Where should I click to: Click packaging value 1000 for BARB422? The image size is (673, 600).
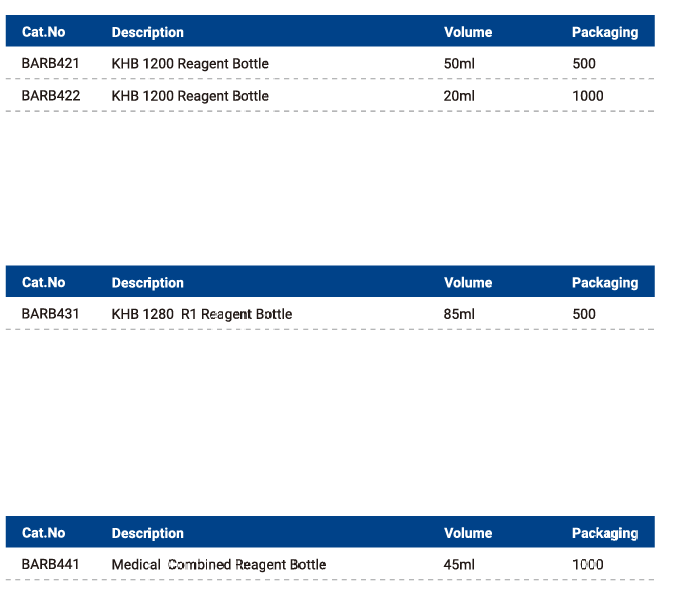pyautogui.click(x=588, y=96)
